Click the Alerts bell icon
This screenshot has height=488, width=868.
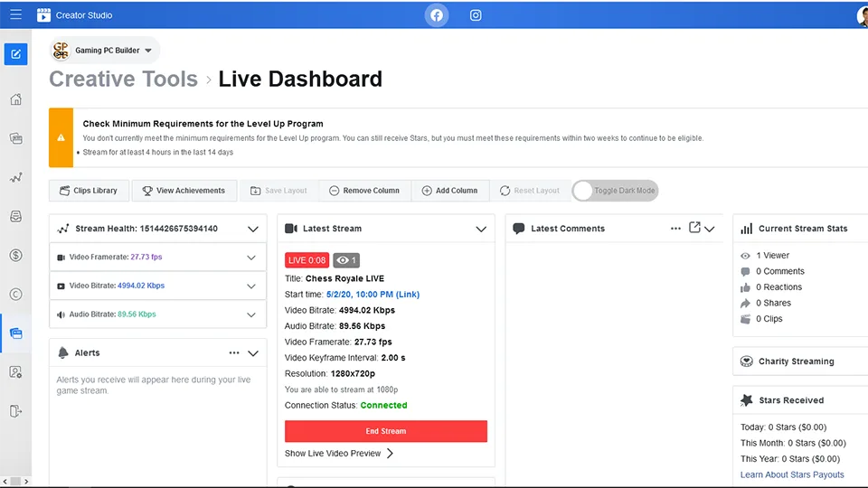point(63,352)
